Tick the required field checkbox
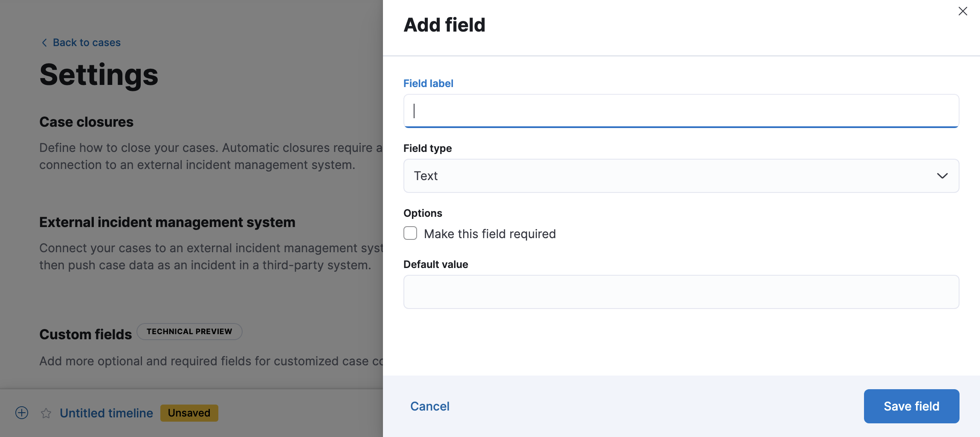This screenshot has height=437, width=980. coord(410,233)
